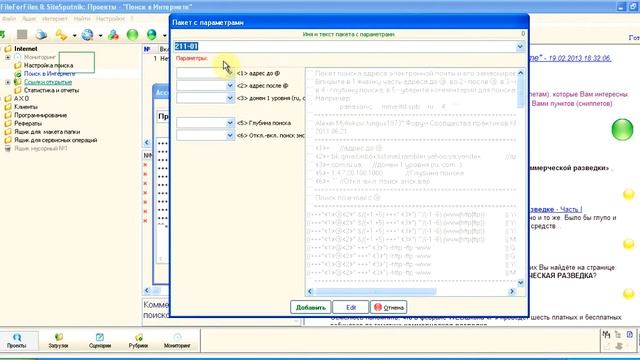Click parameter field for адрес до @
Image resolution: width=640 pixels, height=360 pixels.
[x=201, y=73]
